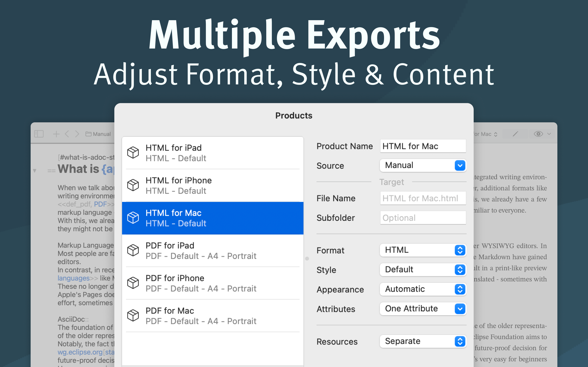Toggle the eye preview button
The image size is (588, 367).
(538, 134)
